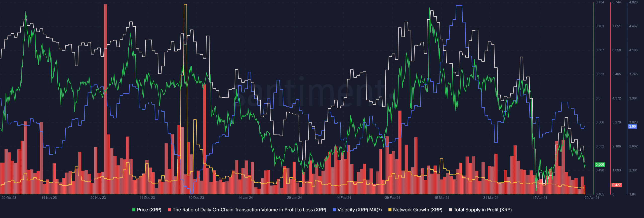
Task: Click the 7.651 ratio axis value
Action: tap(617, 26)
